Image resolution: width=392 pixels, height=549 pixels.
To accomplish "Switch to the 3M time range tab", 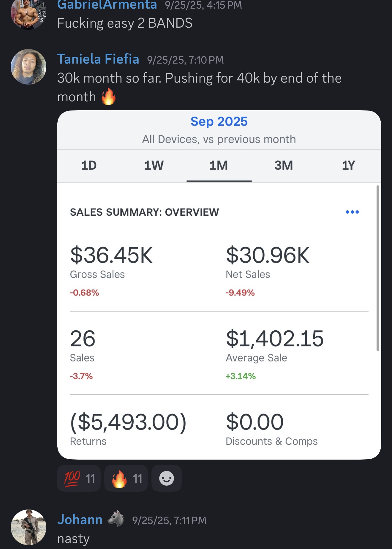I will (x=284, y=165).
